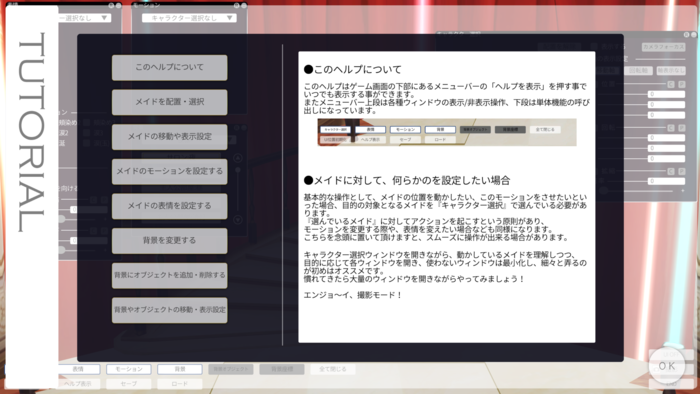Image resolution: width=700 pixels, height=394 pixels.
Task: Confirm with the round OK button
Action: point(667,366)
